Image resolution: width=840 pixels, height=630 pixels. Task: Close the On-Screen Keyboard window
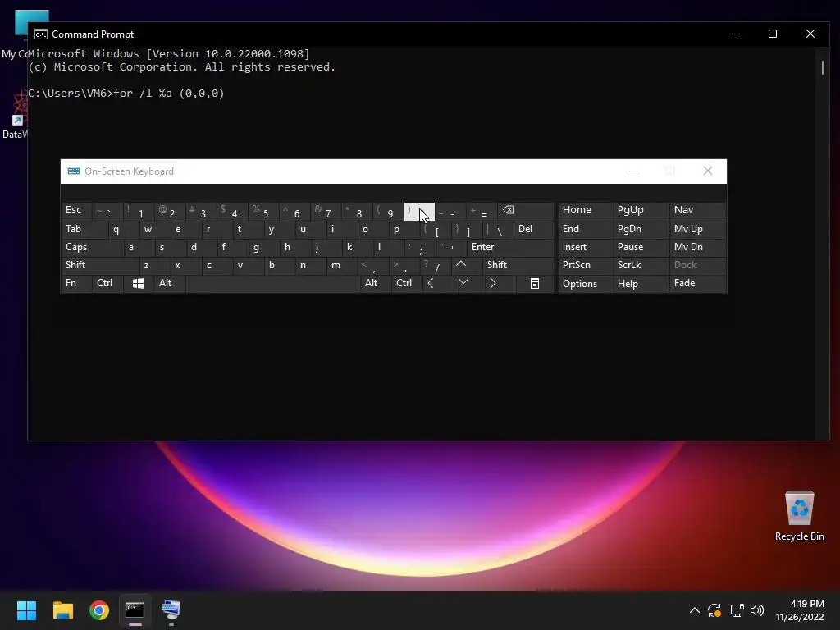click(x=708, y=171)
